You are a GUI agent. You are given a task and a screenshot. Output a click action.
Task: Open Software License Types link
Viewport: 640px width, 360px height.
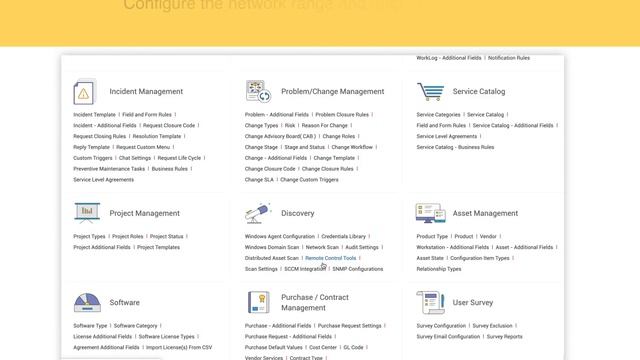click(167, 337)
